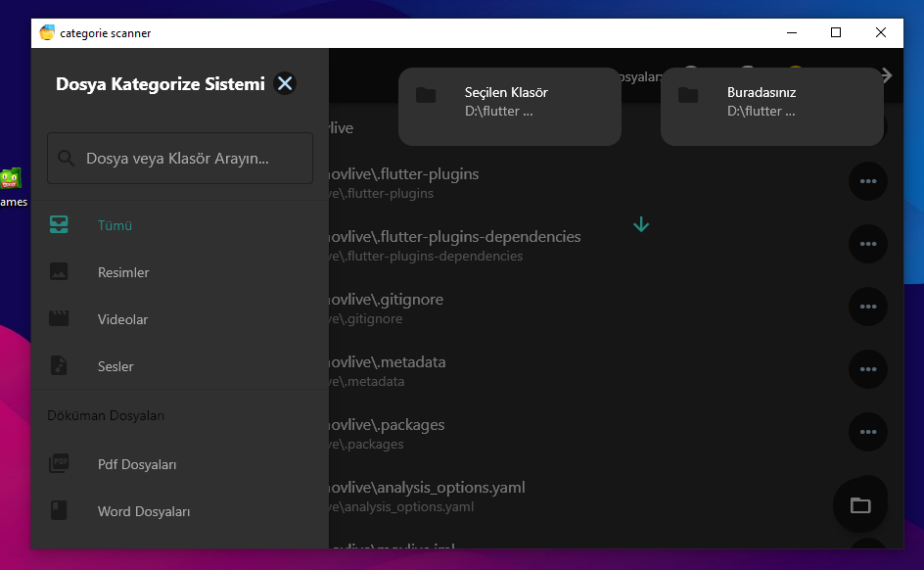
Task: Open more options for .flutter-plugins file
Action: tap(868, 181)
